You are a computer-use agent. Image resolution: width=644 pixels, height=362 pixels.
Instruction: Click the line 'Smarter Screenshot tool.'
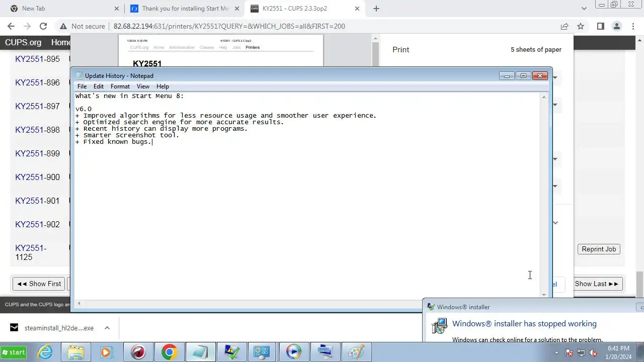tap(127, 135)
